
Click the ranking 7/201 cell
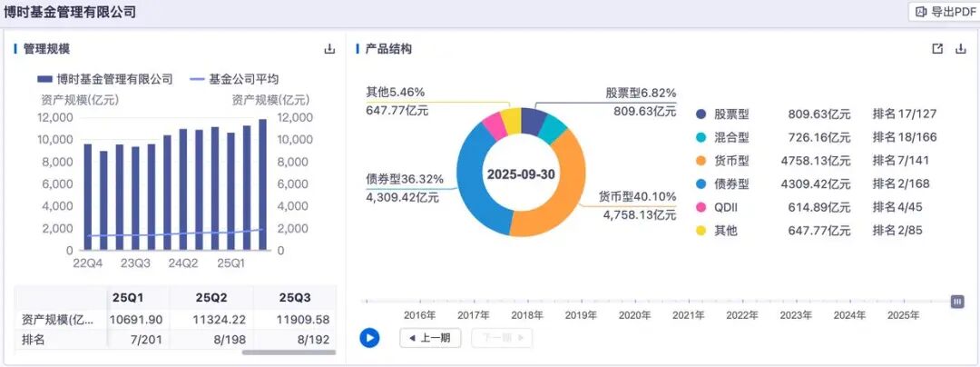145,340
